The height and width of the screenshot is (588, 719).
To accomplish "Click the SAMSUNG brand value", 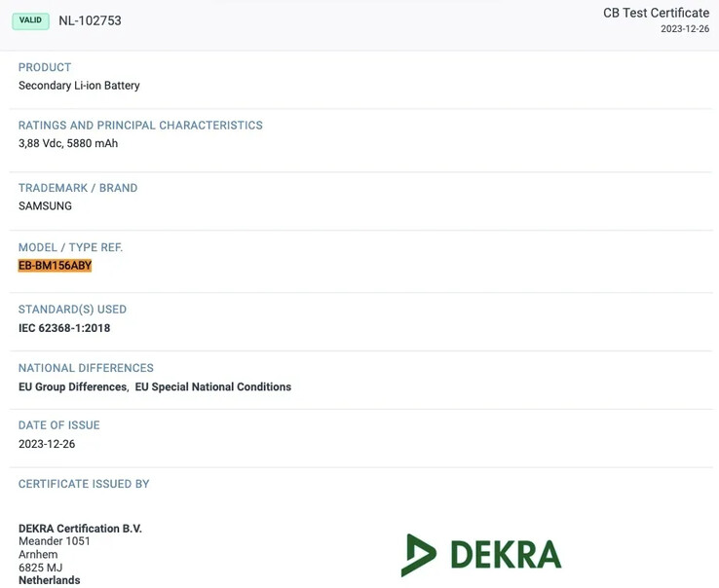I will click(45, 206).
